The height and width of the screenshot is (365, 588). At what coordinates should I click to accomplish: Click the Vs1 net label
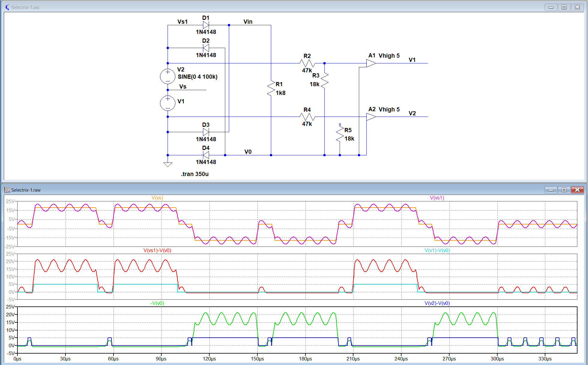point(183,22)
